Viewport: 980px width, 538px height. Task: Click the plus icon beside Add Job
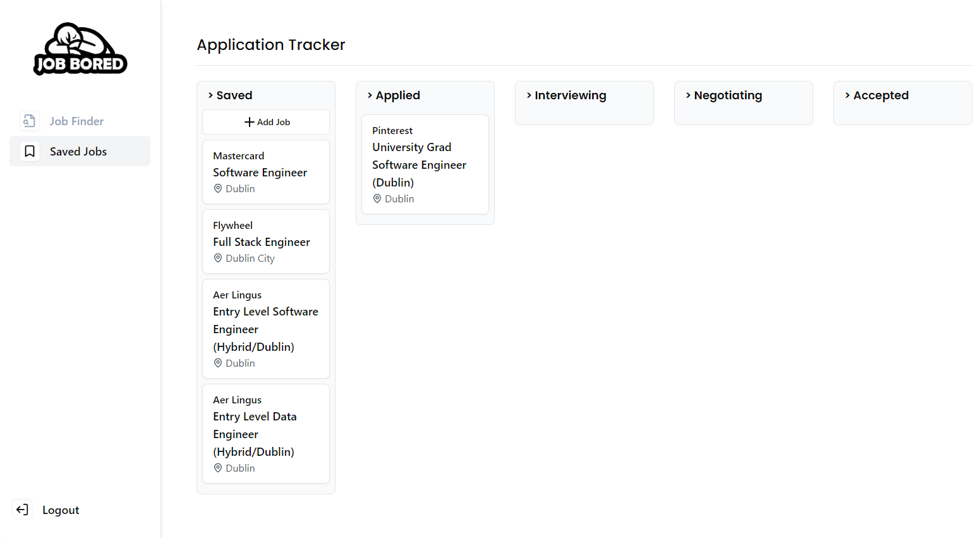tap(249, 122)
